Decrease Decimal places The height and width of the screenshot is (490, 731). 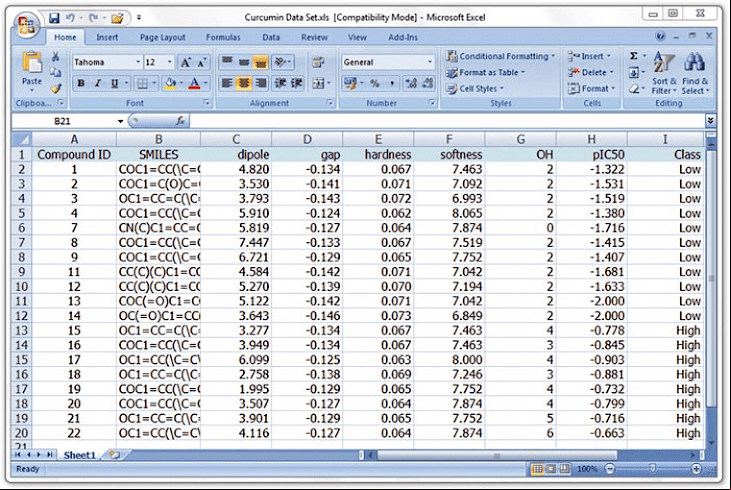[428, 83]
